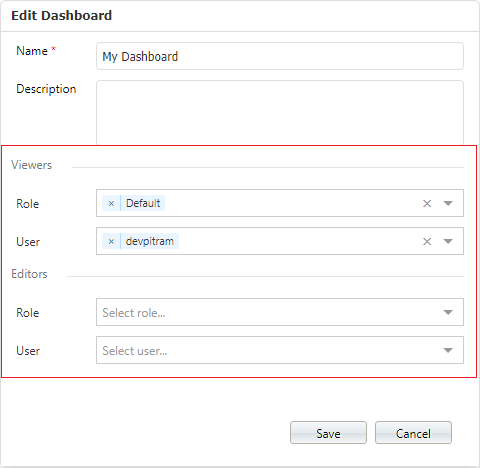This screenshot has width=480, height=468.
Task: Clear all selections in Viewers User field
Action: click(x=427, y=241)
